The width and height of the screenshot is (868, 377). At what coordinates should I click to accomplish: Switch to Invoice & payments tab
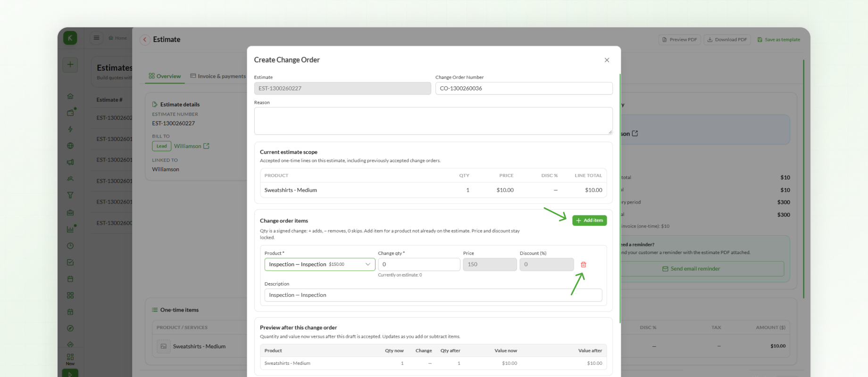point(218,76)
